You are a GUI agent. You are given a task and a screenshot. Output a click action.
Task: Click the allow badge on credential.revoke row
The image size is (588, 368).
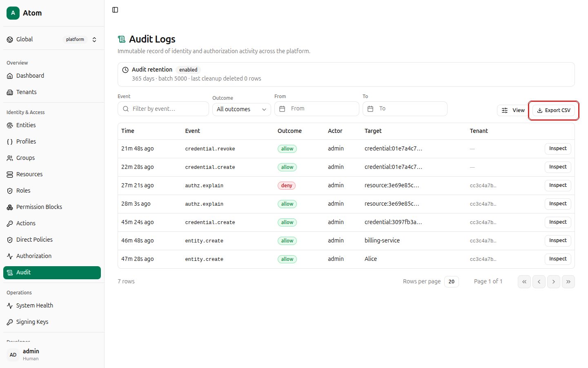(287, 149)
